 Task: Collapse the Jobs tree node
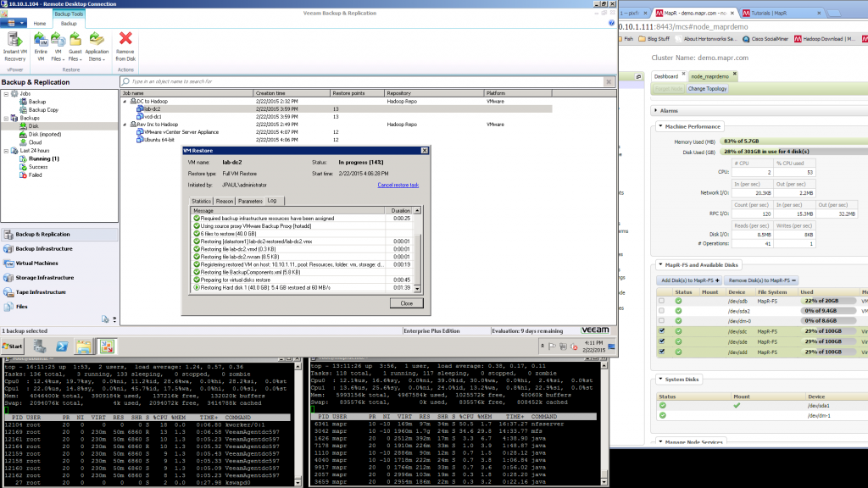6,94
